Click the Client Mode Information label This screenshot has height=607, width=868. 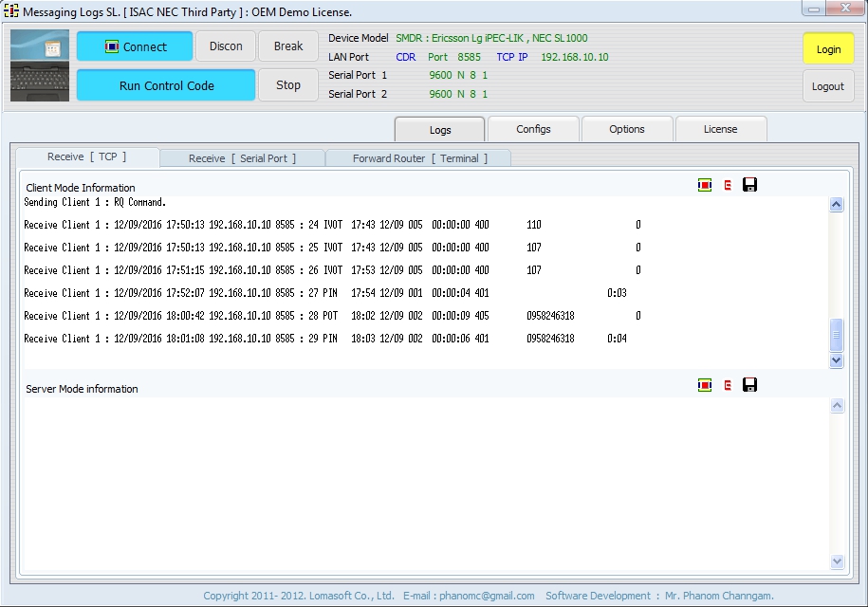(x=81, y=188)
